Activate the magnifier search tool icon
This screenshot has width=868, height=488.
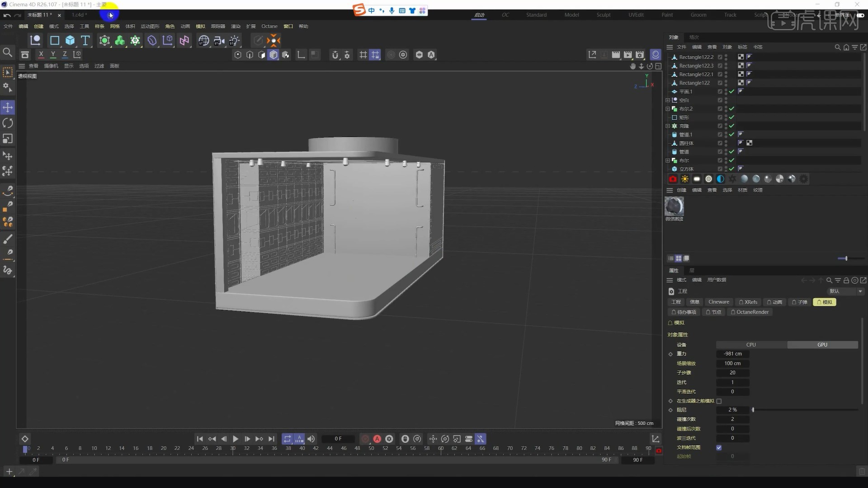pyautogui.click(x=7, y=52)
